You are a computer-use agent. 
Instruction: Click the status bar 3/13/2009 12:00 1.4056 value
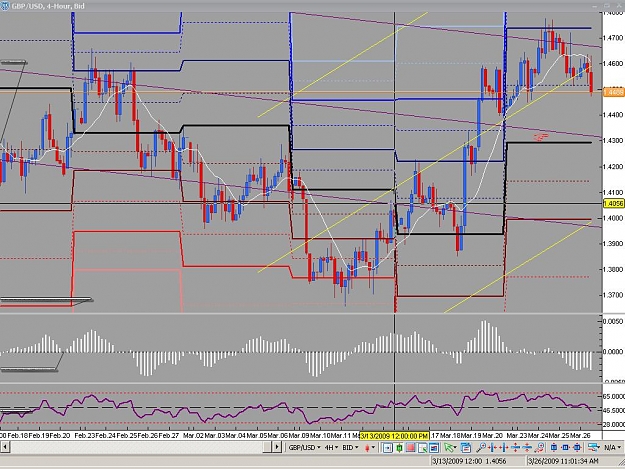(x=470, y=461)
